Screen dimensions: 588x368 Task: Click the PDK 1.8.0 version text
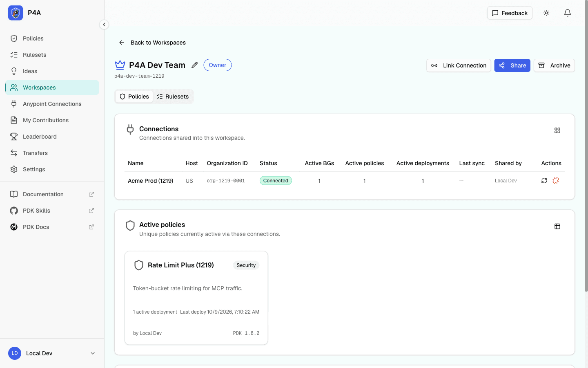[246, 333]
